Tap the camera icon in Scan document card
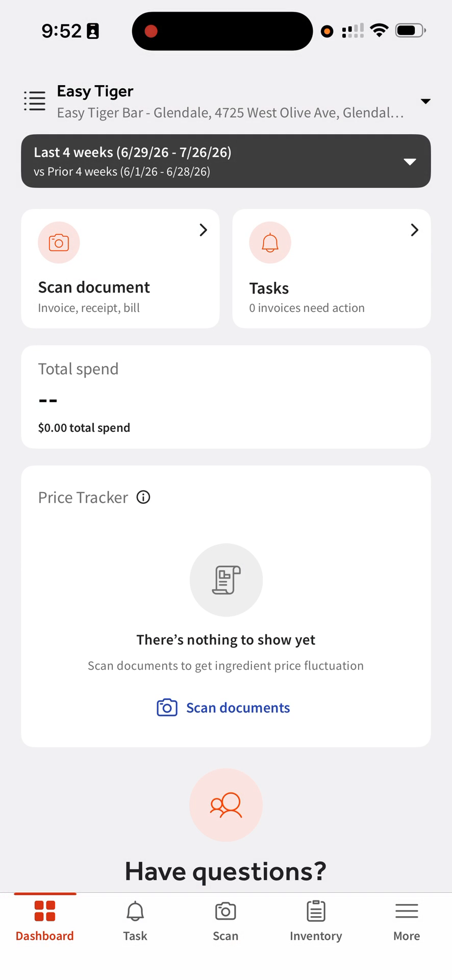The width and height of the screenshot is (452, 980). [59, 242]
